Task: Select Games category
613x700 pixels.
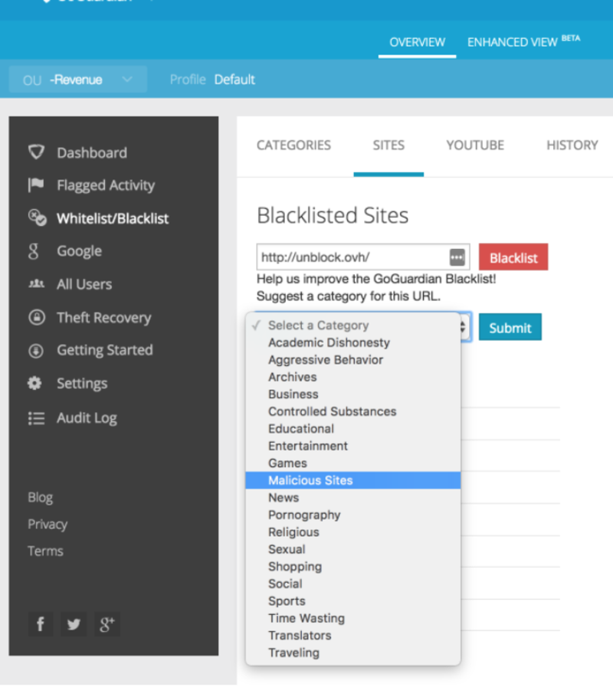Action: tap(353, 463)
